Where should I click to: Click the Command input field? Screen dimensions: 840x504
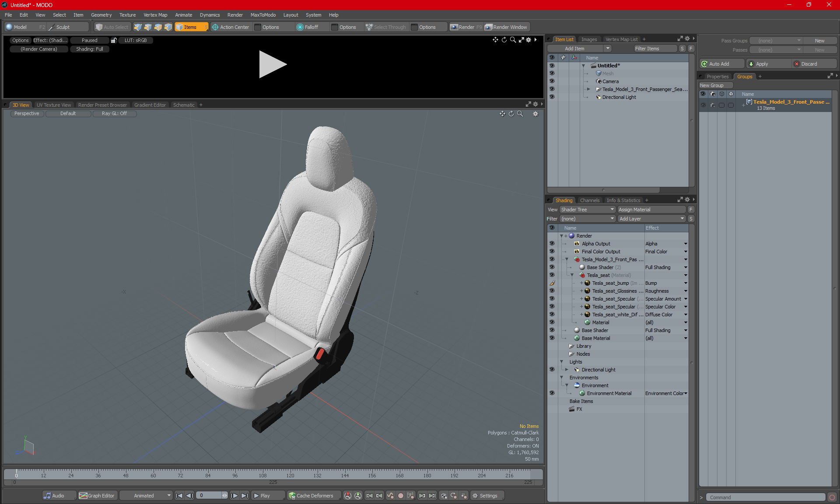coord(765,497)
